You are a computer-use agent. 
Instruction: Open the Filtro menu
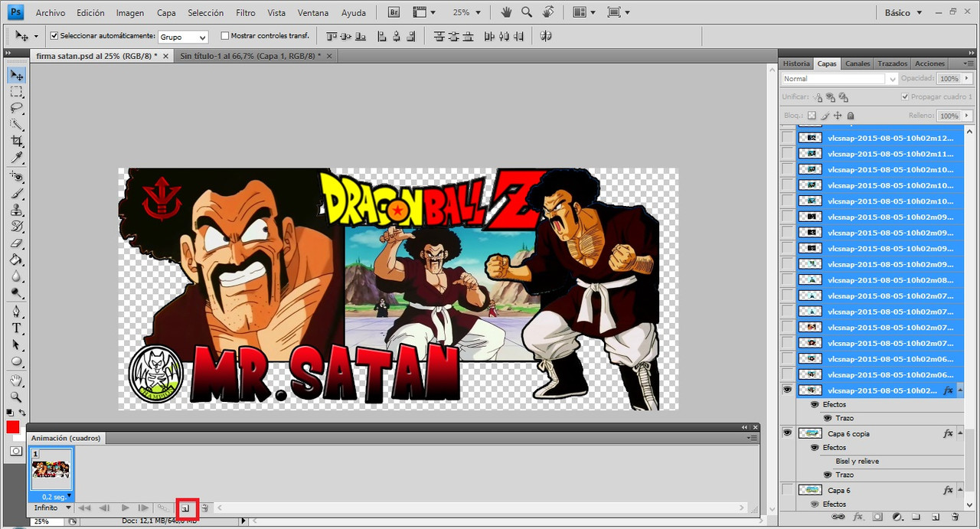click(x=246, y=13)
